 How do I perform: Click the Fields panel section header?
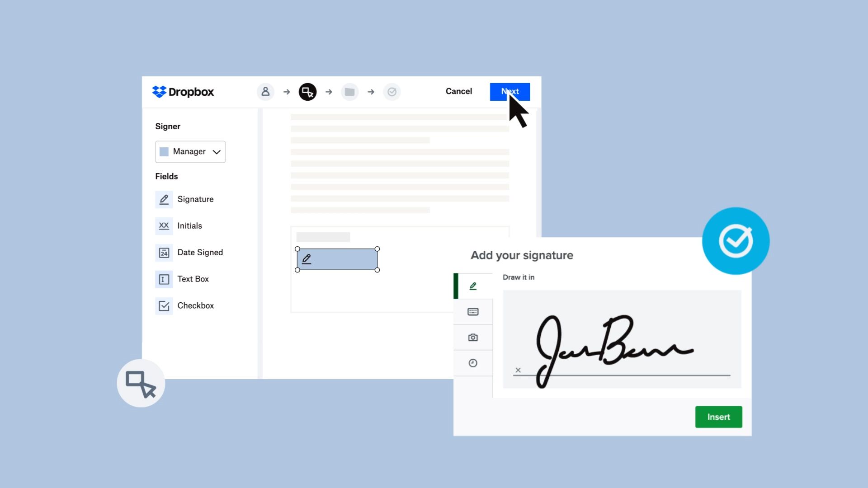click(166, 176)
